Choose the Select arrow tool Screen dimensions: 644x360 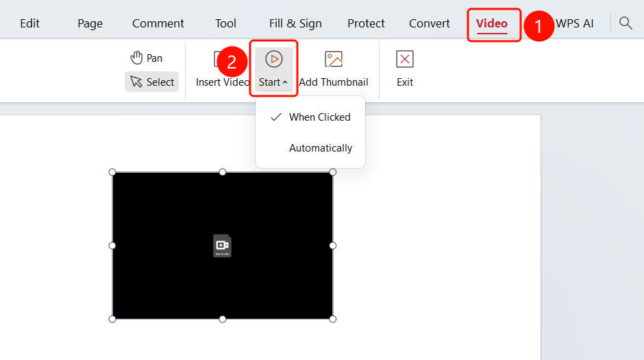click(151, 82)
